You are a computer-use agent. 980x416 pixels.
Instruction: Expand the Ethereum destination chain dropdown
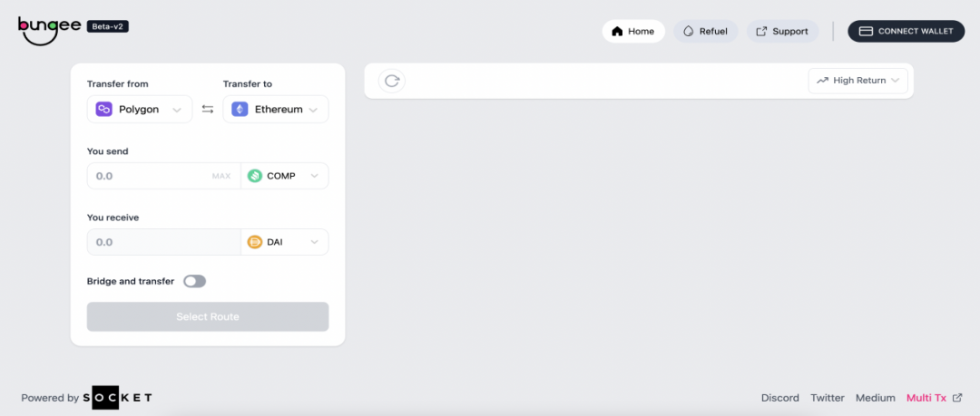pos(313,110)
